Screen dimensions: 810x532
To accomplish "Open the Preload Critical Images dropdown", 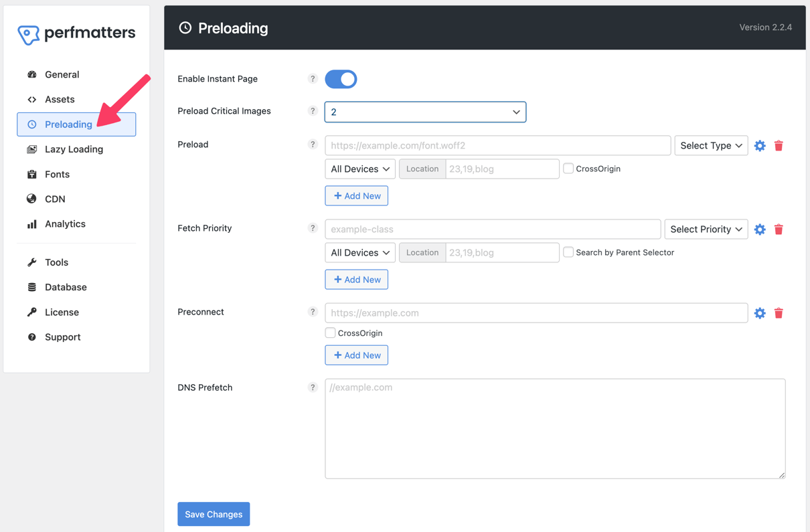I will pyautogui.click(x=425, y=112).
